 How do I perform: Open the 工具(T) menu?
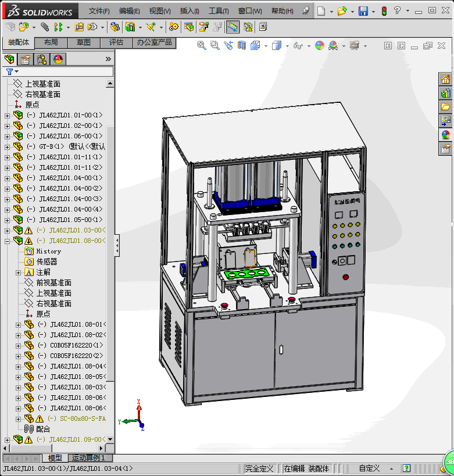pos(219,11)
